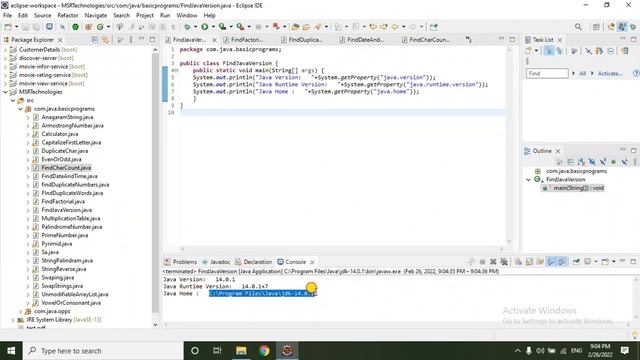Open FindJavaVersion.java in Package Explorer
The width and height of the screenshot is (640, 360).
tap(67, 210)
